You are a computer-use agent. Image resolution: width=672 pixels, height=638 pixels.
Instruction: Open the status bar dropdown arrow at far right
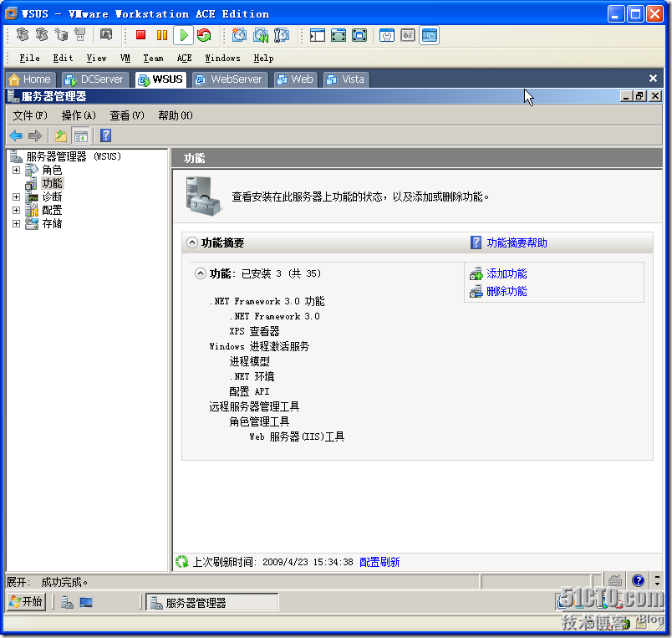click(x=657, y=580)
